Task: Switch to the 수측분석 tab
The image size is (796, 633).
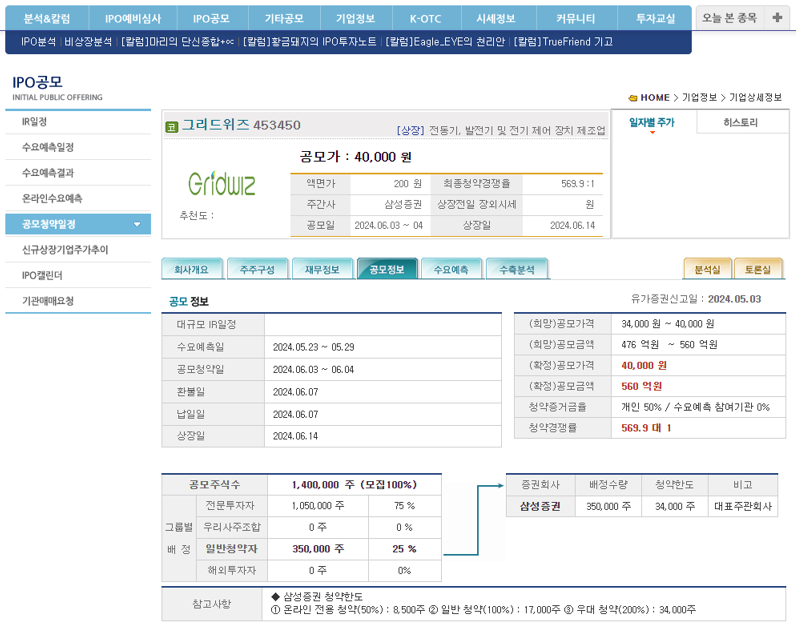Action: click(517, 270)
